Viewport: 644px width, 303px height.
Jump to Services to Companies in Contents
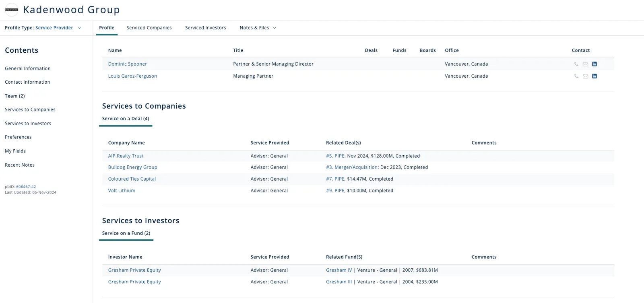(30, 109)
